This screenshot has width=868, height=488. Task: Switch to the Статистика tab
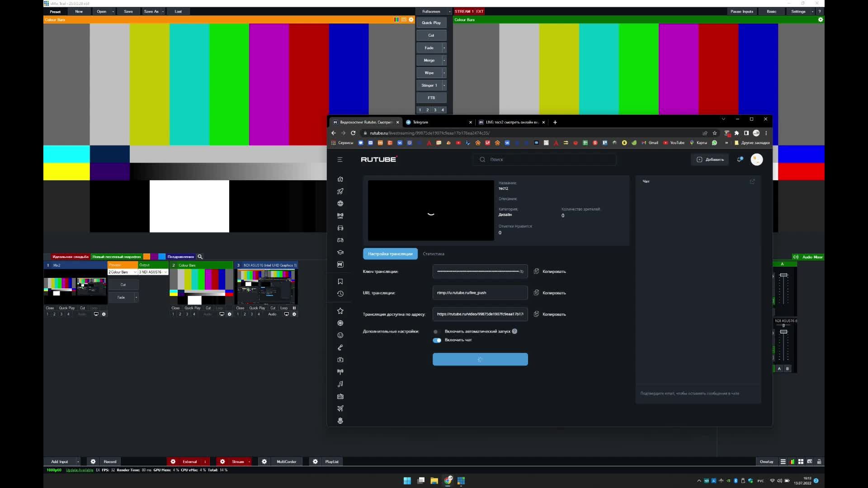[x=433, y=254]
